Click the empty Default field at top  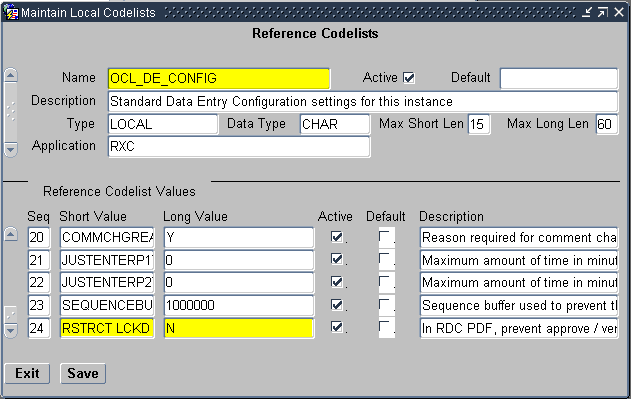559,78
